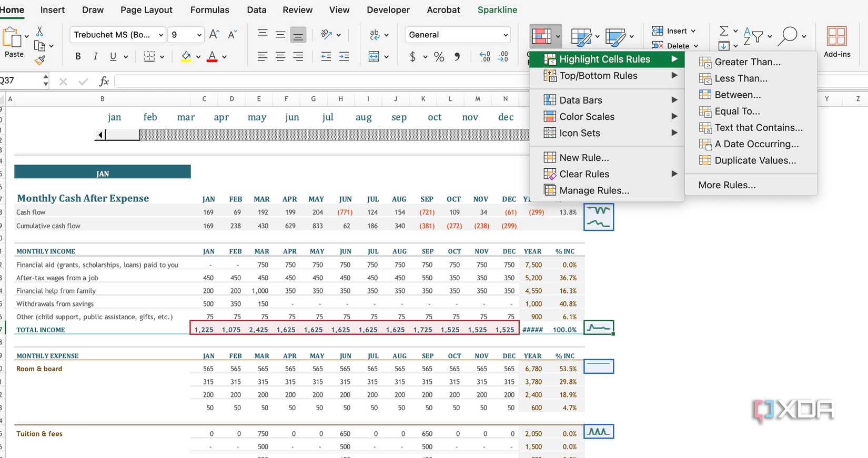Click the Name Box showing Q37
This screenshot has width=868, height=458.
[x=20, y=80]
